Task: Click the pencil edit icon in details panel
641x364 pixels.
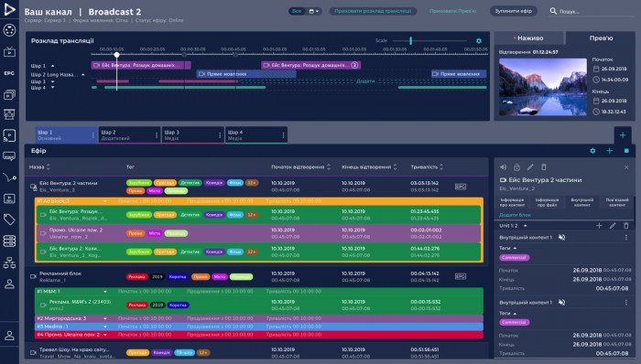Action: 530,166
